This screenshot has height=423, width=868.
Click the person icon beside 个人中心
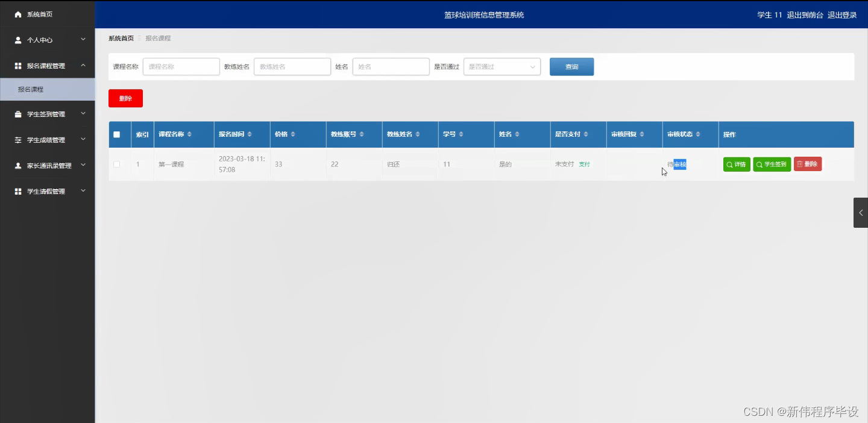pyautogui.click(x=18, y=40)
